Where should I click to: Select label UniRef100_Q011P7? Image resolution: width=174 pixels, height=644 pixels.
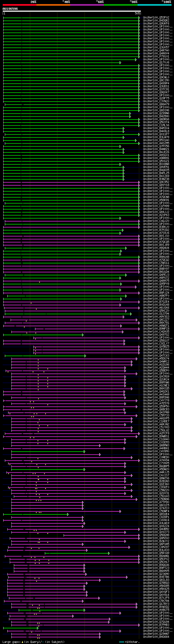[156, 134]
